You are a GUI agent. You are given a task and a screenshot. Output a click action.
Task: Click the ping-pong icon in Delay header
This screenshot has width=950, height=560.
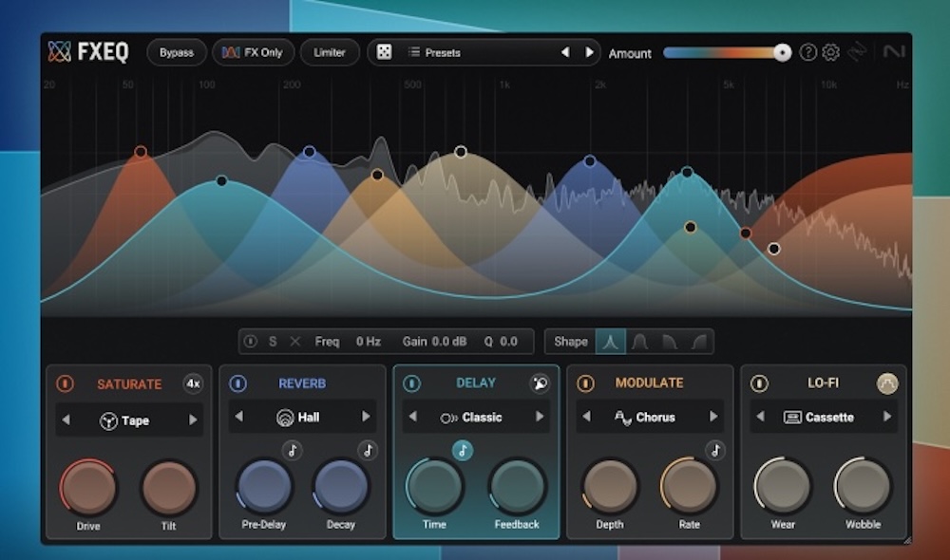click(540, 383)
